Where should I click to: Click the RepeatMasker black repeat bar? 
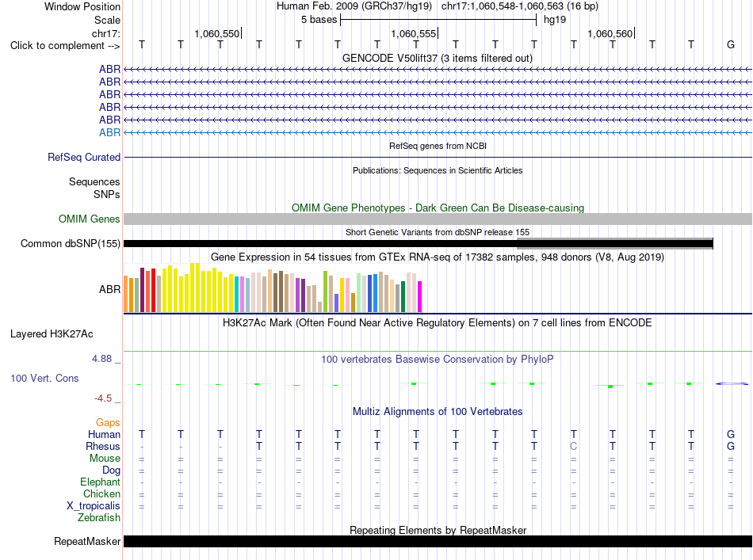click(438, 541)
